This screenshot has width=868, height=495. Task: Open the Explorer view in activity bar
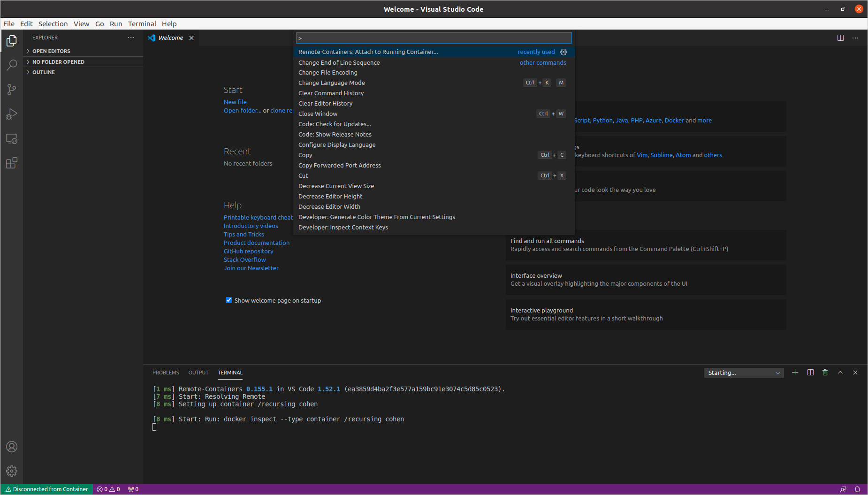(x=12, y=41)
